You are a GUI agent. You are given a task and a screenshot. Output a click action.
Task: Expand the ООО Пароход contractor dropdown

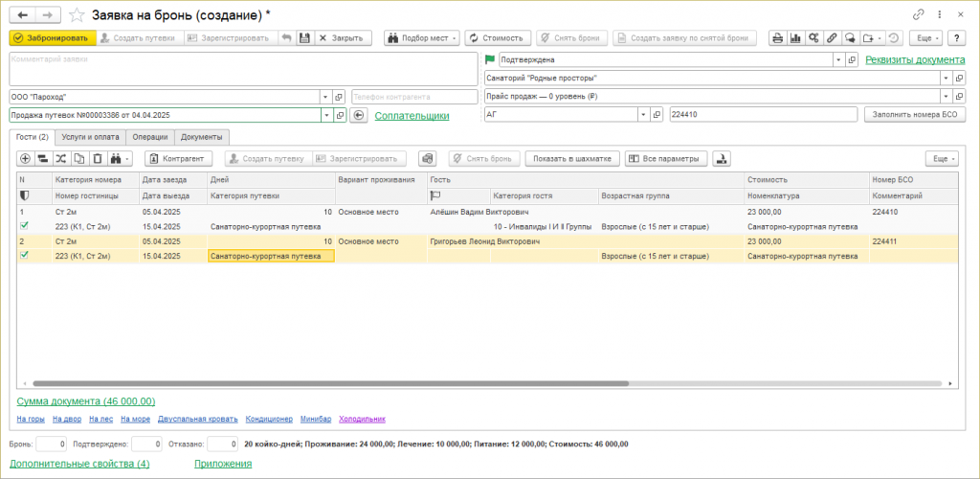325,97
